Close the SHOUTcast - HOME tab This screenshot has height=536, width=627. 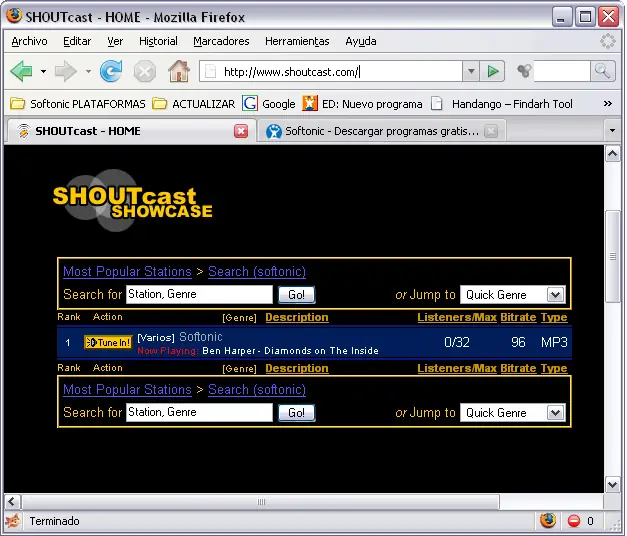[241, 131]
